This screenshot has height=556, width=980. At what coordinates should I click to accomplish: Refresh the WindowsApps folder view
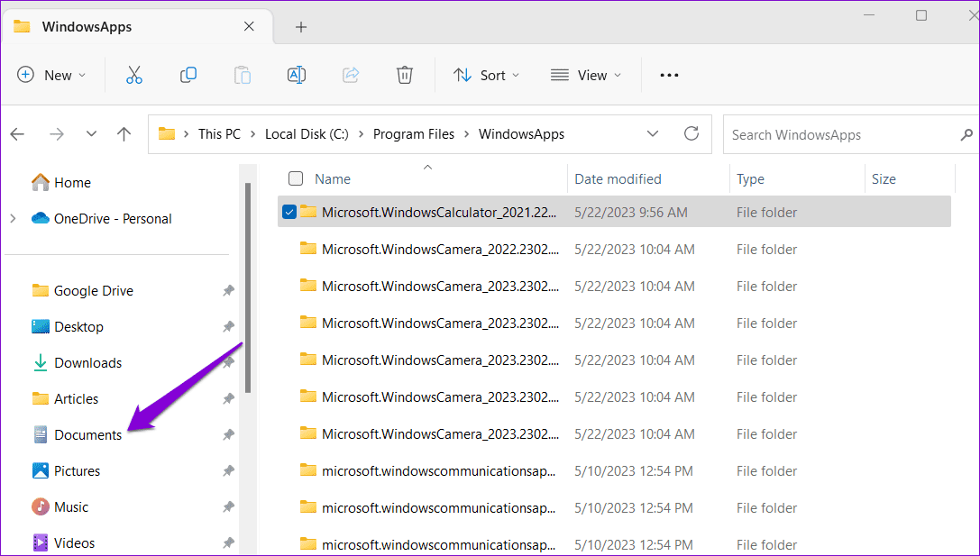[x=691, y=133]
